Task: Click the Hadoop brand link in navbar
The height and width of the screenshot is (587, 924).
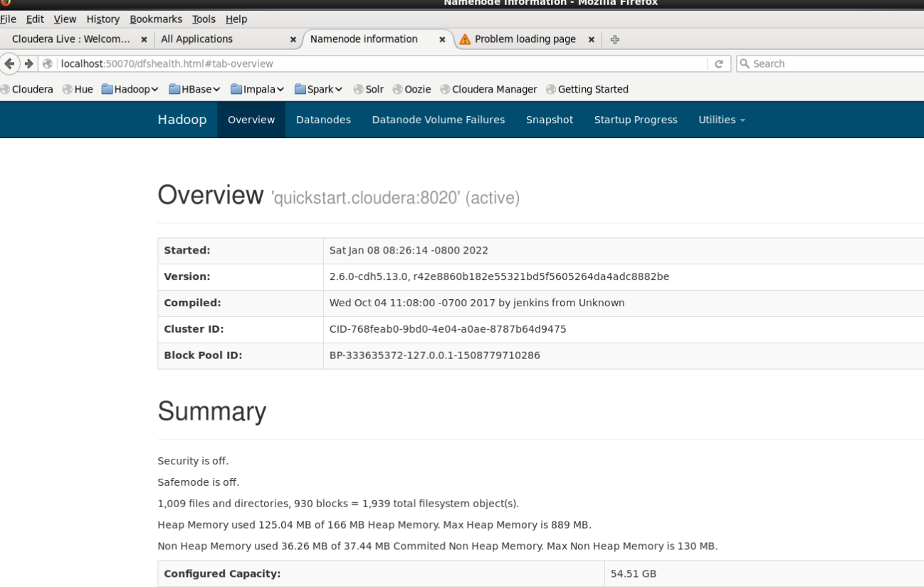Action: pos(182,120)
